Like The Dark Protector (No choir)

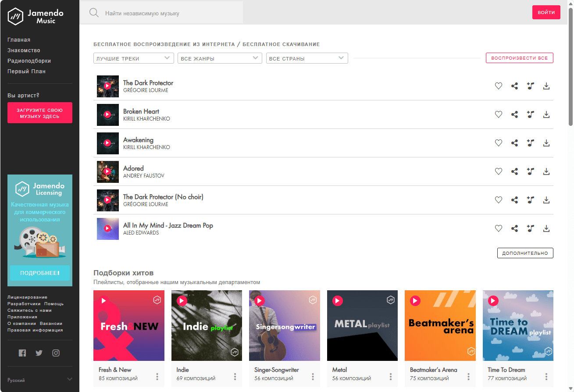point(498,200)
